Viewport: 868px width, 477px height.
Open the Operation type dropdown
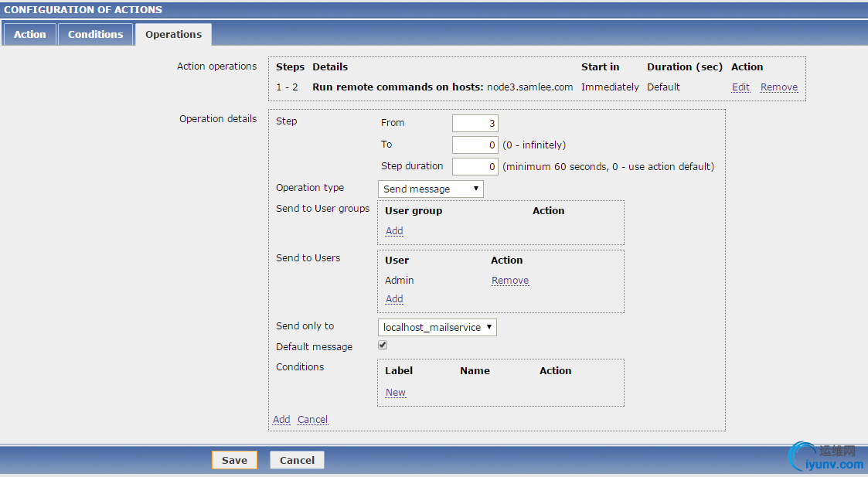(431, 189)
